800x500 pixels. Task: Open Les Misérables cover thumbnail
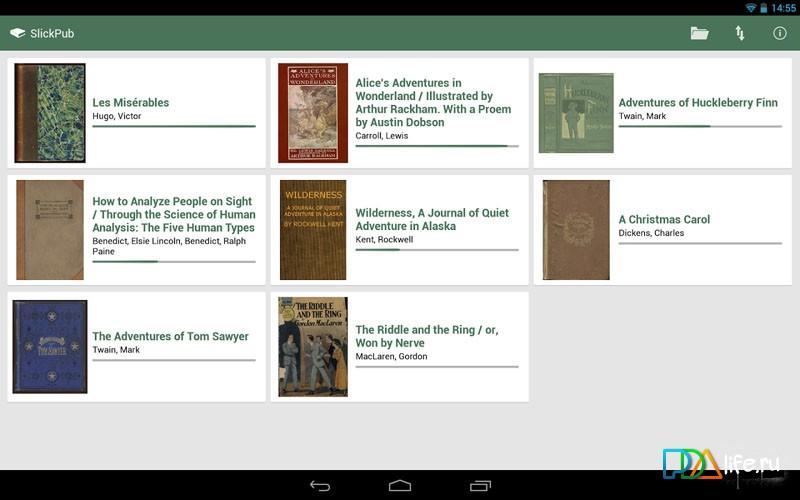coord(50,113)
